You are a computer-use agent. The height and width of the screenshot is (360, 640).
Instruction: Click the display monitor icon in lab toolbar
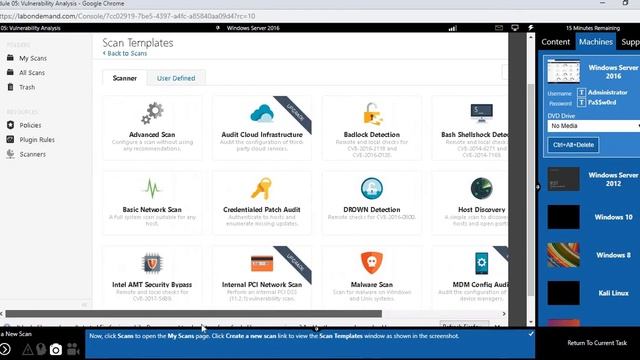coord(515,28)
